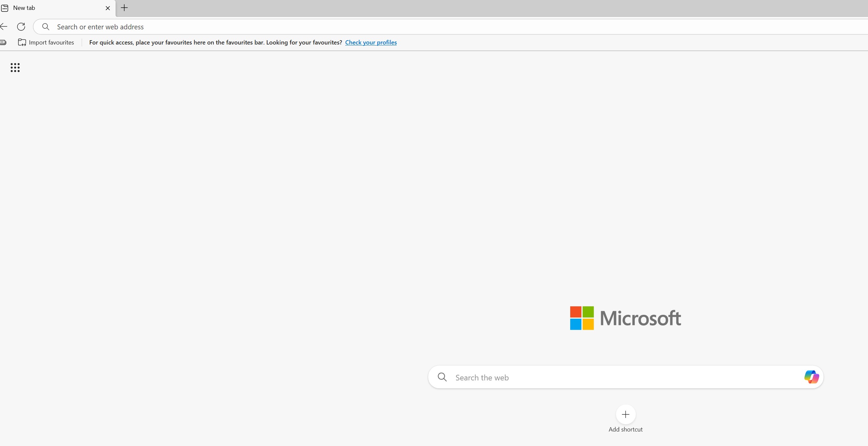
Task: Click the Add shortcut plus button
Action: click(x=626, y=414)
